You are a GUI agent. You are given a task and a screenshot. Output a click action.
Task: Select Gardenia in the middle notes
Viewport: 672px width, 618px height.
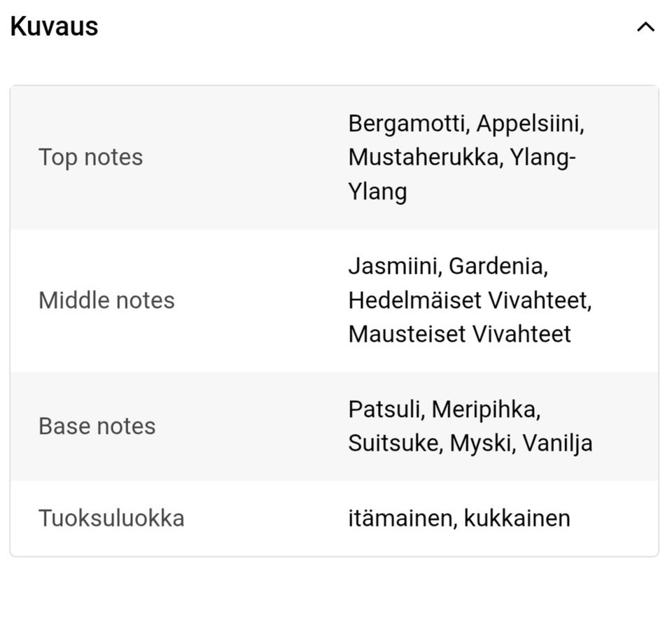tap(497, 266)
